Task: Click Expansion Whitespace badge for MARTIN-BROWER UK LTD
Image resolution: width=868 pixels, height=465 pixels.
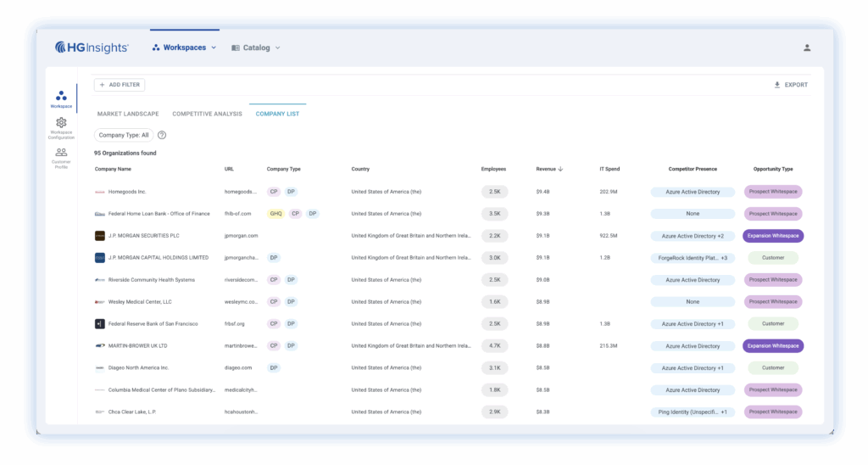Action: [773, 346]
